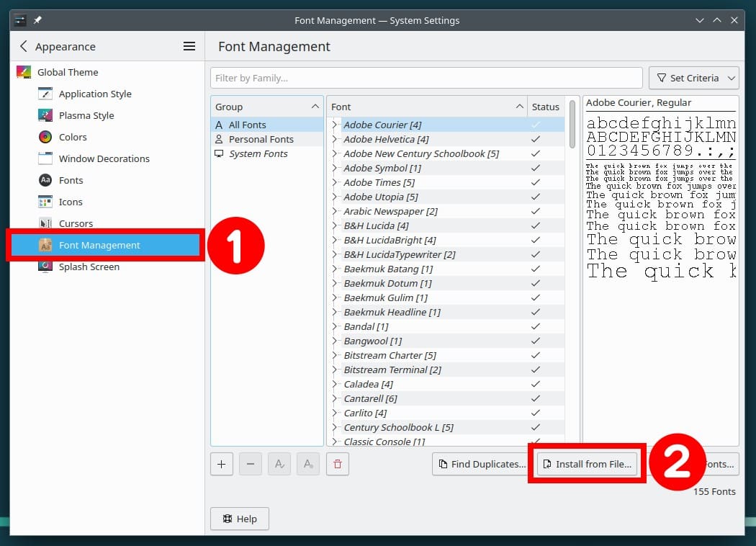Click the Find Duplicates button
The image size is (756, 546).
[481, 465]
